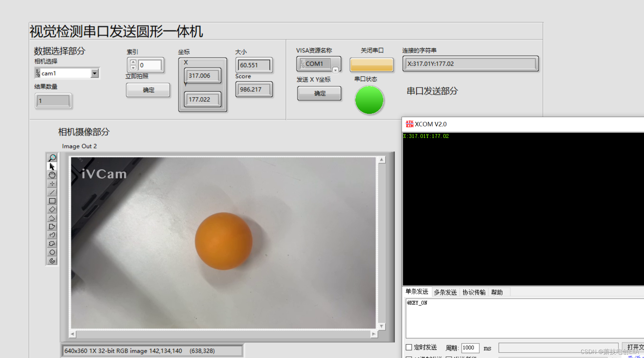Increment the 索引 index stepper
The width and height of the screenshot is (644, 358).
pos(133,62)
